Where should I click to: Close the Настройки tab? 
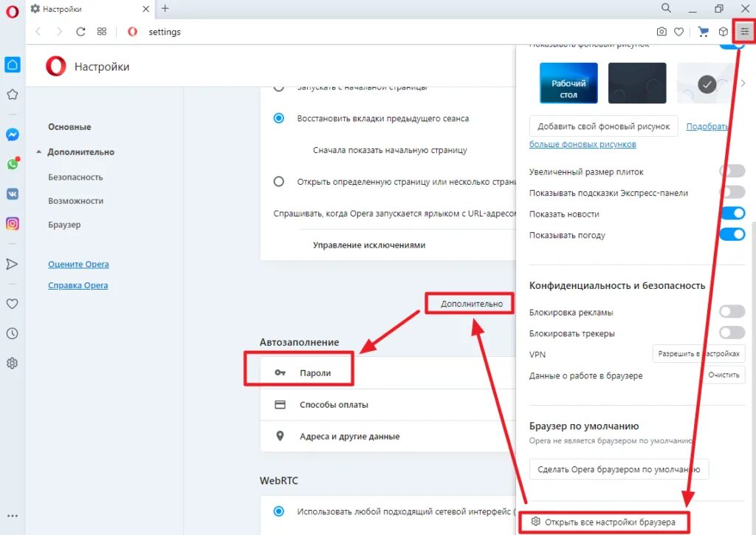click(145, 9)
